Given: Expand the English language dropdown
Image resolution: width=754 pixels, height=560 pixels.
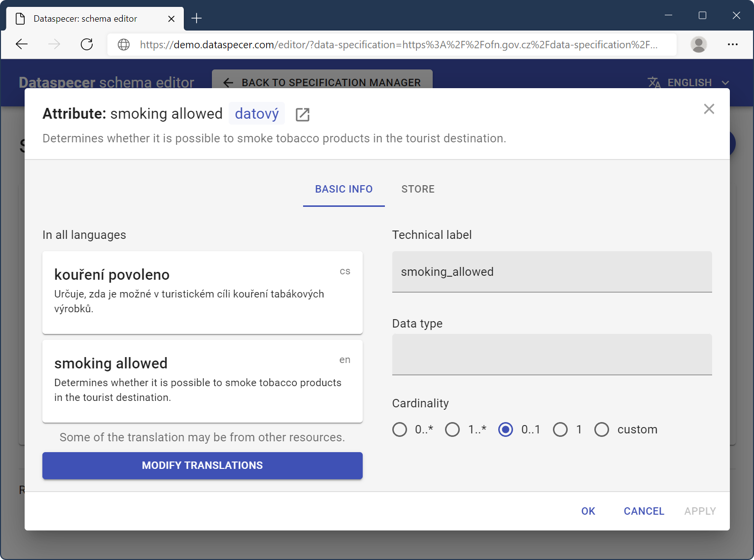Looking at the screenshot, I should tap(688, 82).
